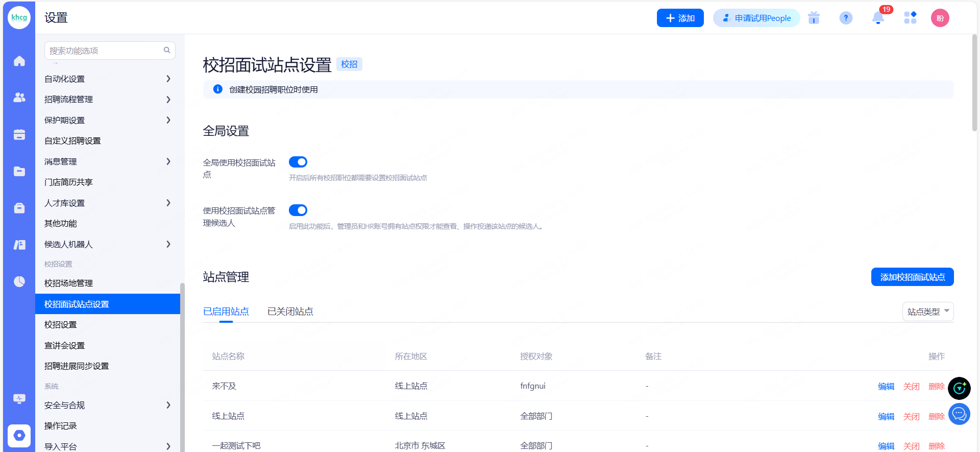Click the page vertical scrollbar

pos(974,82)
